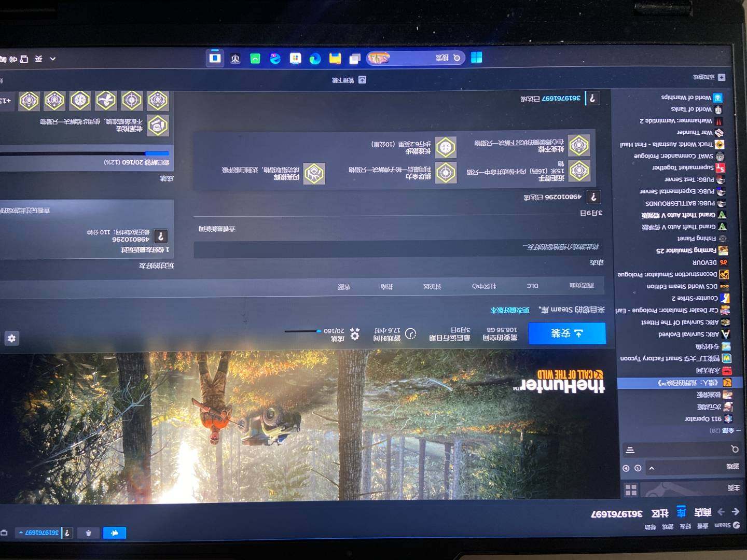Viewport: 747px width, 560px height.
Task: Select 《猎人：荒野的召唤™》 in the game list
Action: tap(680, 383)
